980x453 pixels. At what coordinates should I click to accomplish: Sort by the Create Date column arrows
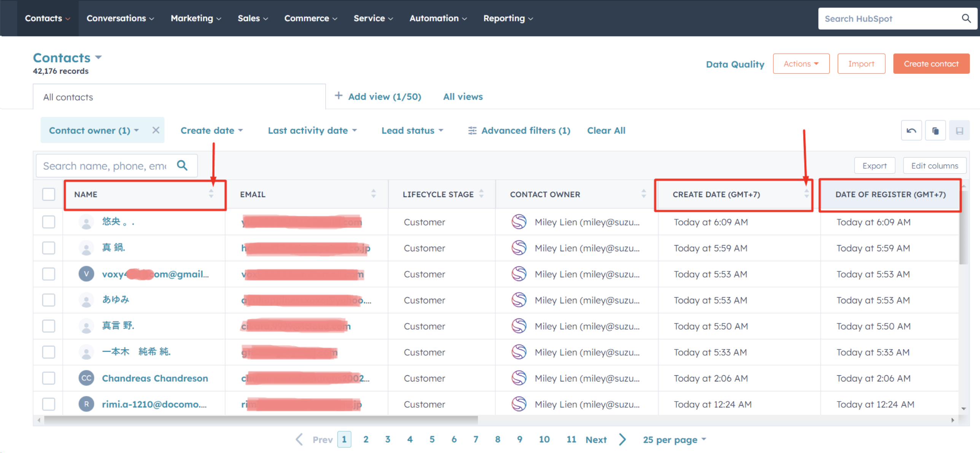[807, 194]
